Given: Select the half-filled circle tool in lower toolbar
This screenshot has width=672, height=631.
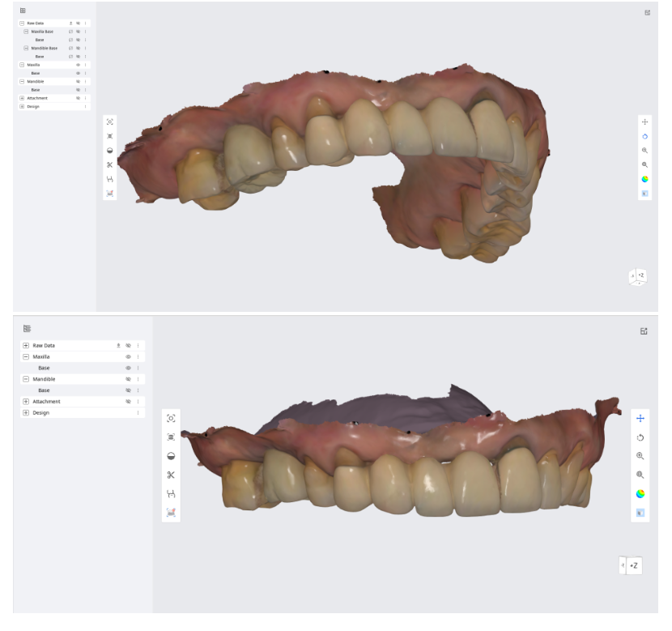Looking at the screenshot, I should [171, 456].
